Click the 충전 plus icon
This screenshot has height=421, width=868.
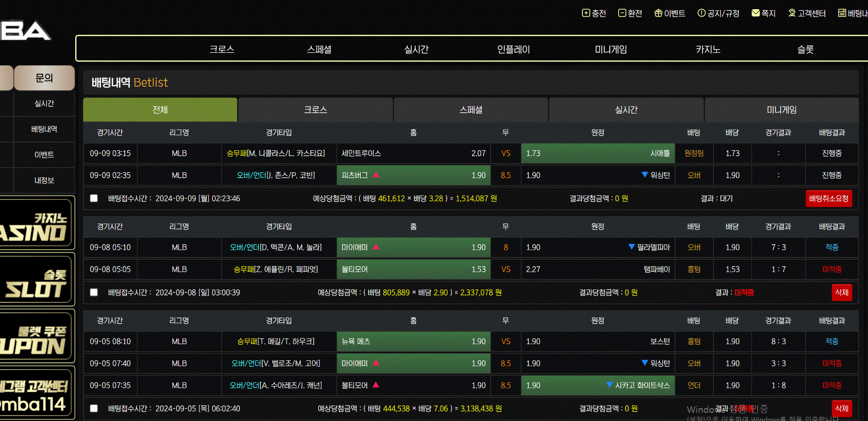(586, 13)
